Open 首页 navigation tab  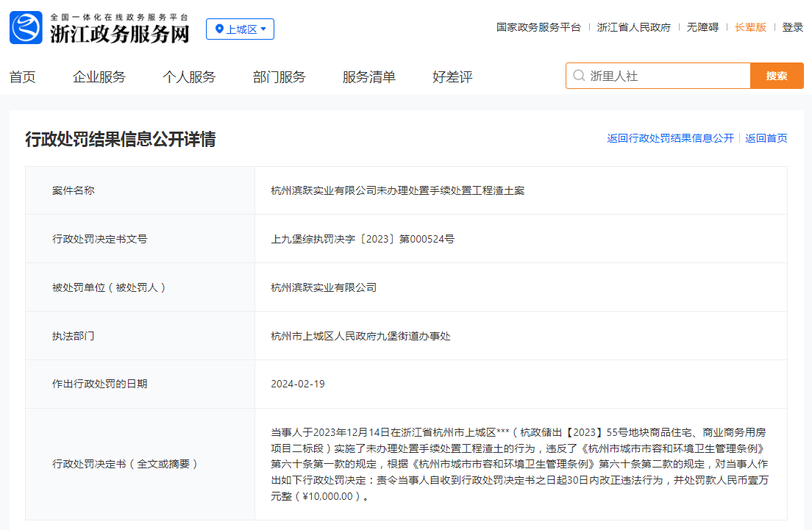[x=22, y=77]
